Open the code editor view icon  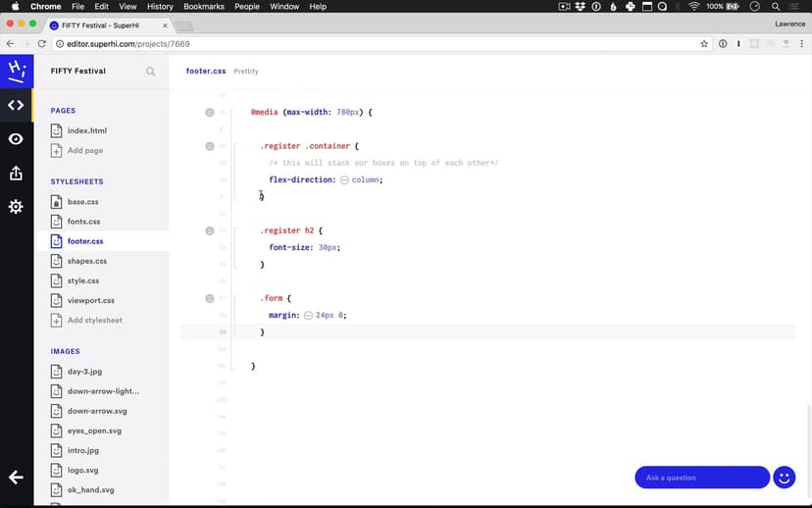tap(16, 105)
